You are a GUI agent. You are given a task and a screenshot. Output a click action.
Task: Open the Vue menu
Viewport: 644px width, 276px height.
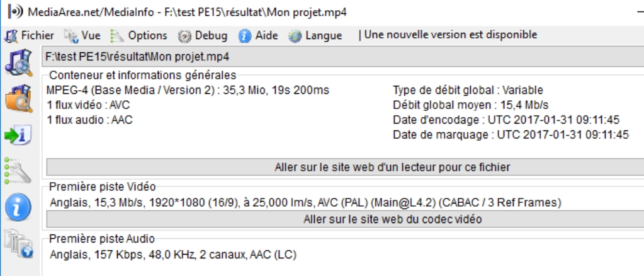pyautogui.click(x=91, y=35)
